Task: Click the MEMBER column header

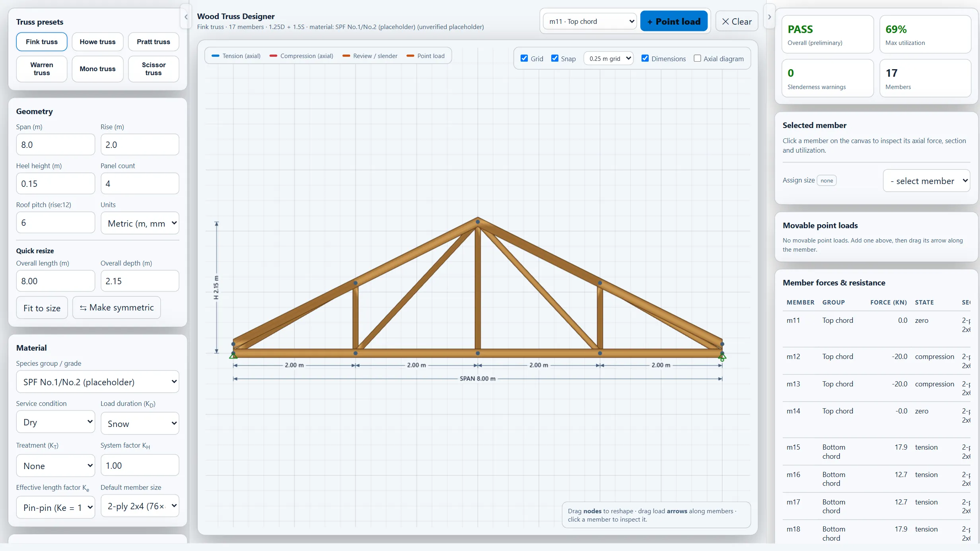Action: click(x=800, y=303)
